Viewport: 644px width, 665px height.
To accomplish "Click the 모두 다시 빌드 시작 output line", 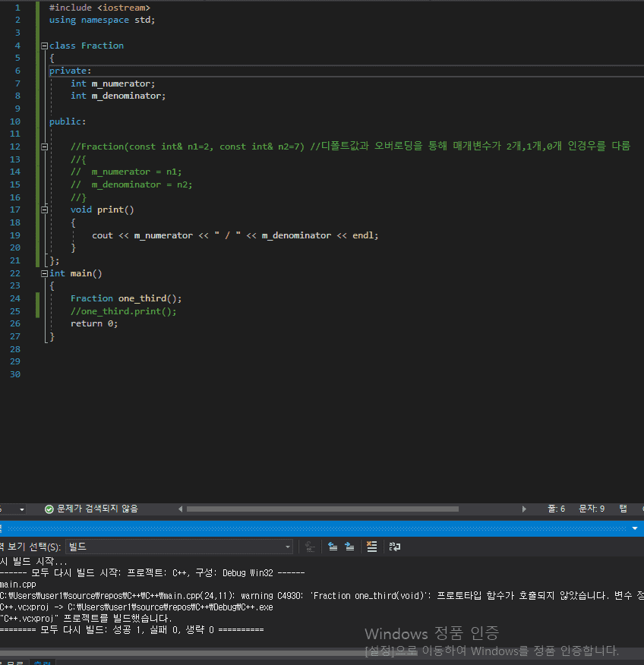I will coord(153,573).
